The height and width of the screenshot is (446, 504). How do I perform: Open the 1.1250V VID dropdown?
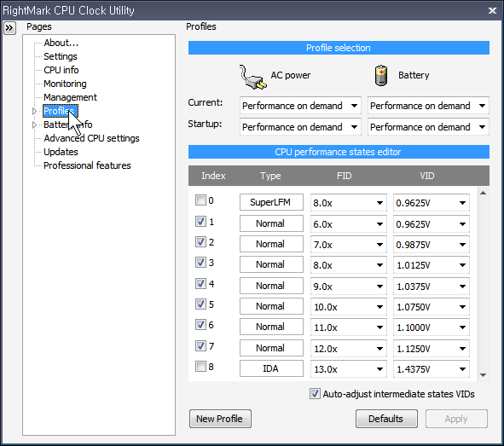tap(432, 349)
